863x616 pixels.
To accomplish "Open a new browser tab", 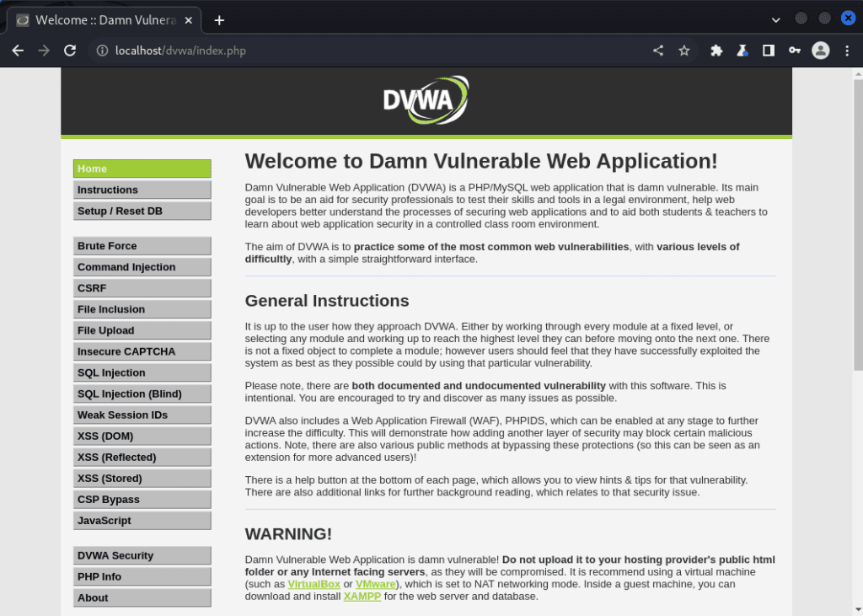I will (x=219, y=20).
